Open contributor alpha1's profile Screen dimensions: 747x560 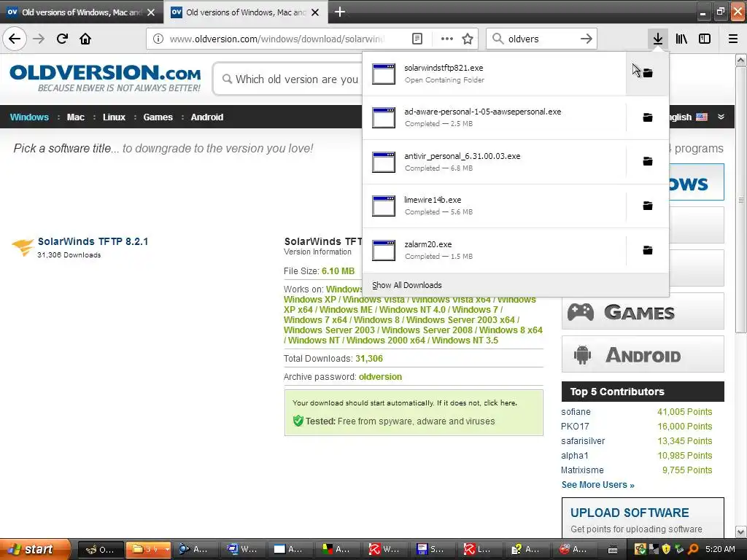(x=575, y=455)
